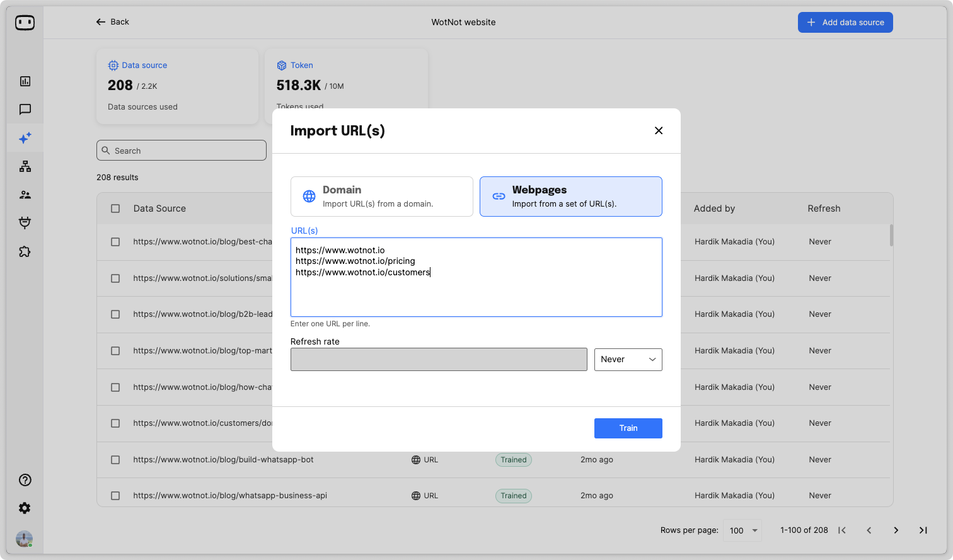Select the Webpages import option

570,197
